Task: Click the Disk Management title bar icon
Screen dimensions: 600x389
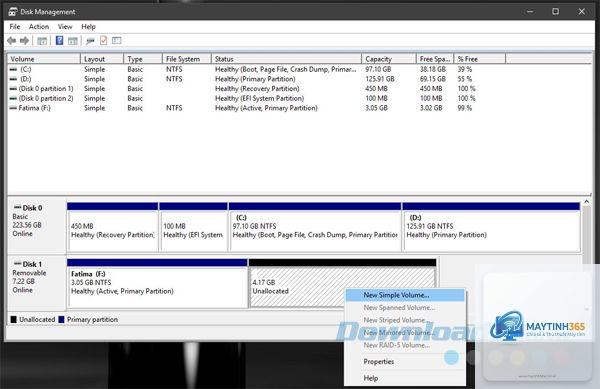Action: [13, 11]
